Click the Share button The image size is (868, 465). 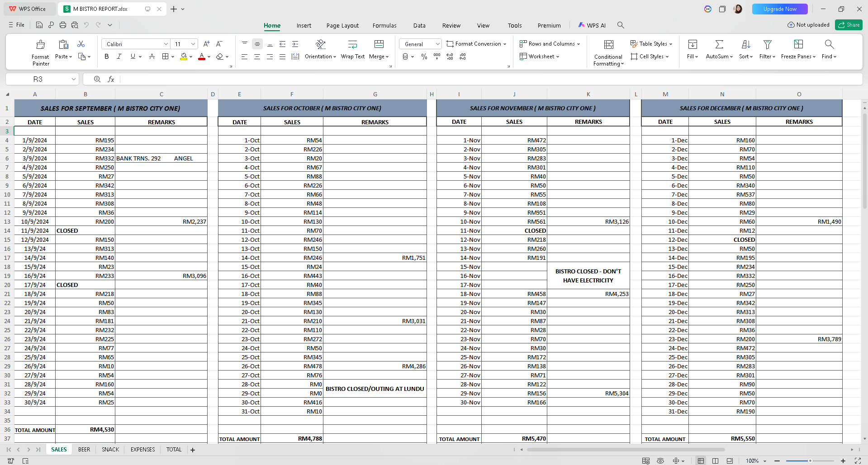tap(849, 25)
